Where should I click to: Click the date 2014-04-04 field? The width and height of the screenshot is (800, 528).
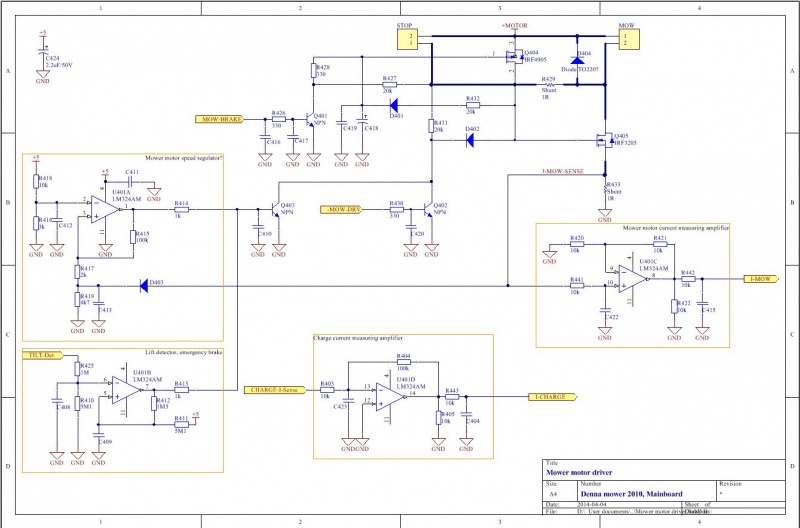[x=592, y=505]
